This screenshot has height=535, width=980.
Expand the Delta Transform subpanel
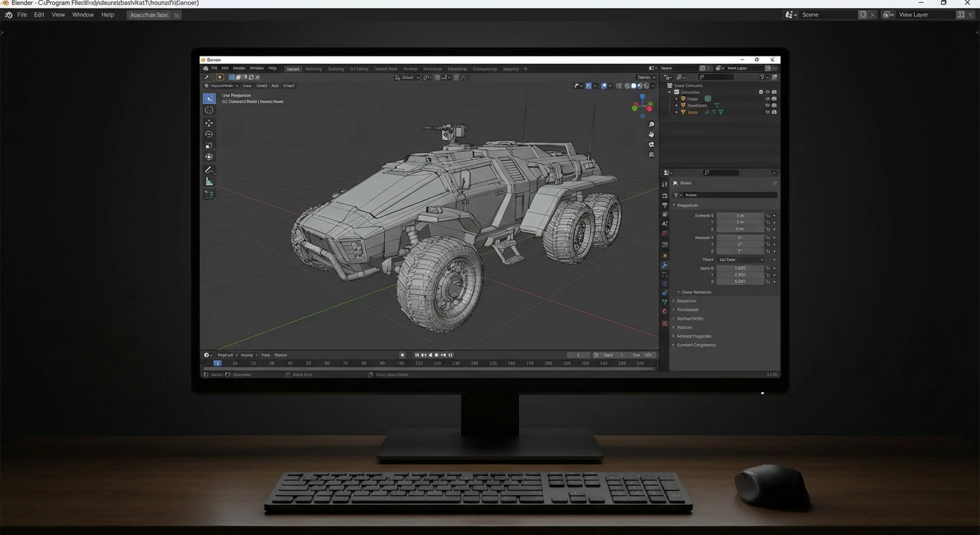tap(679, 292)
